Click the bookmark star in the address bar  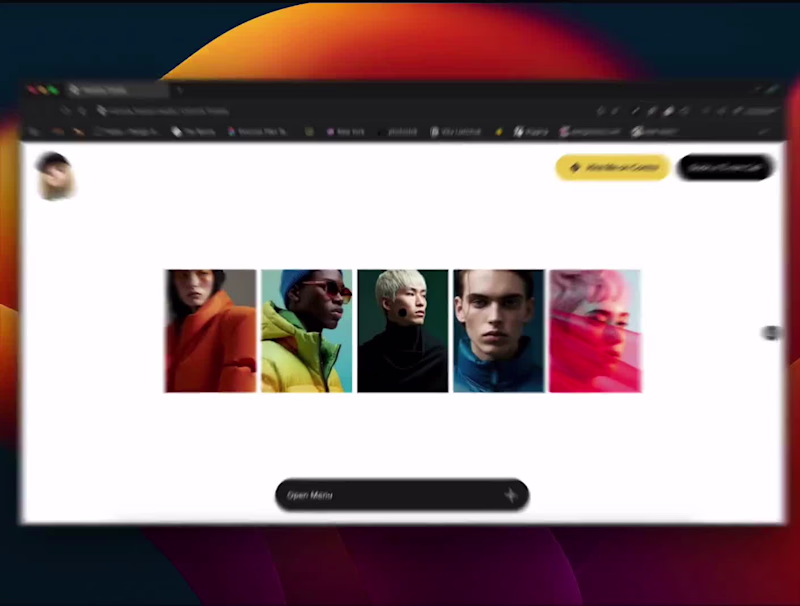599,111
